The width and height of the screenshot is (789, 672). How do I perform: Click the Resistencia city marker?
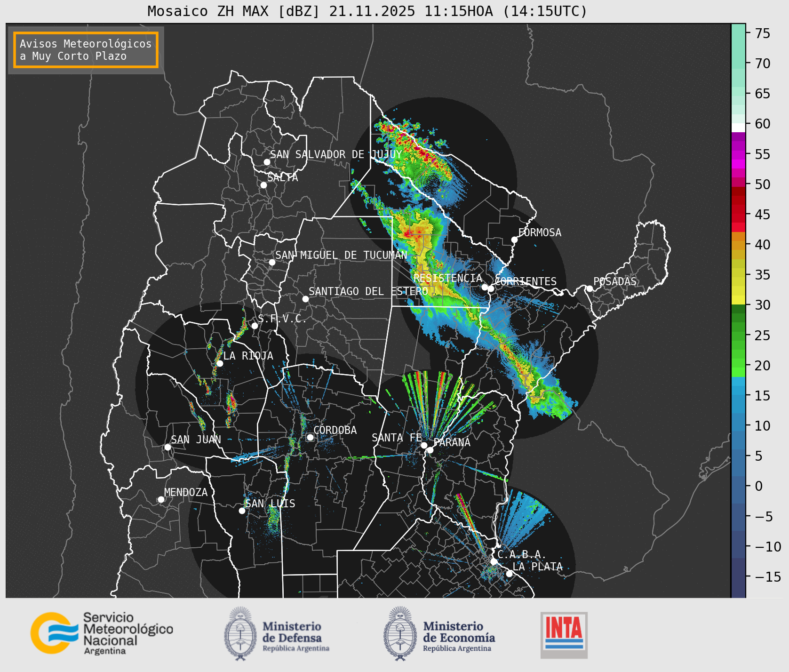click(485, 287)
